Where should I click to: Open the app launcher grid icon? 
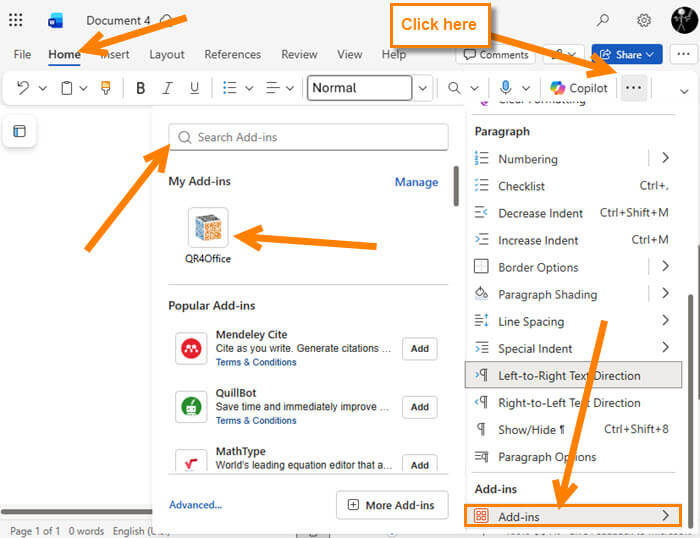click(16, 20)
